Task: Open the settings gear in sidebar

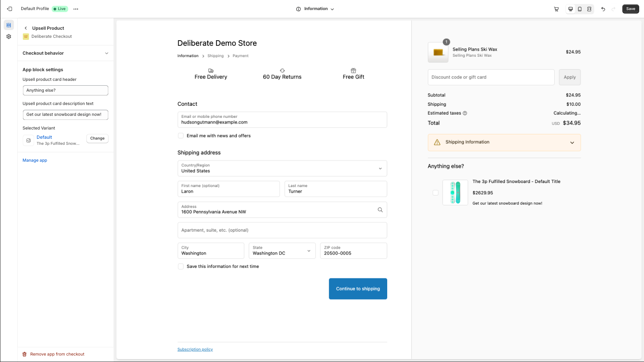Action: click(x=9, y=37)
